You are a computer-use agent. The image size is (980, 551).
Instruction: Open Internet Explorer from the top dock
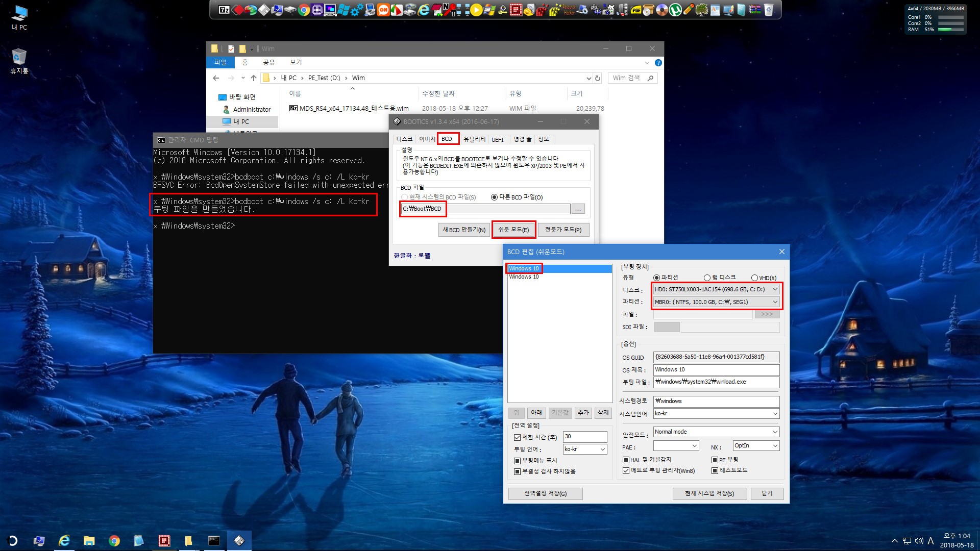coord(424,10)
